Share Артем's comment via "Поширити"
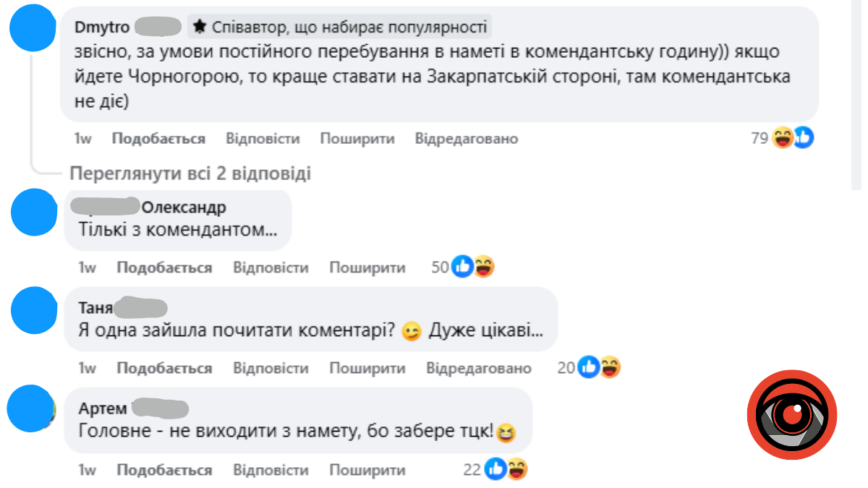868x488 pixels. [367, 470]
